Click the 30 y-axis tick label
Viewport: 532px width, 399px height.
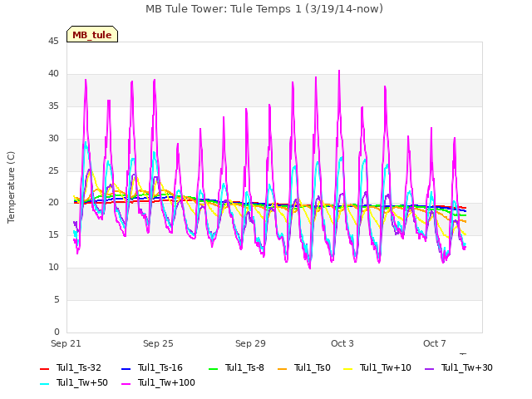[53, 139]
